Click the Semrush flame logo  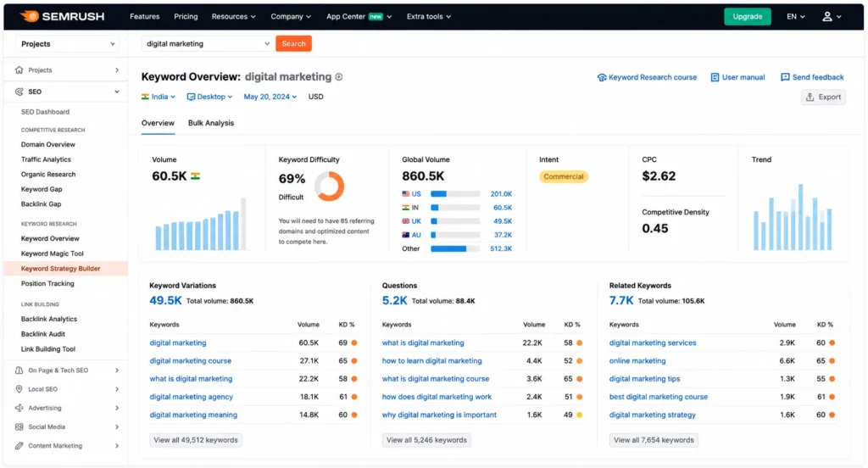[x=30, y=16]
